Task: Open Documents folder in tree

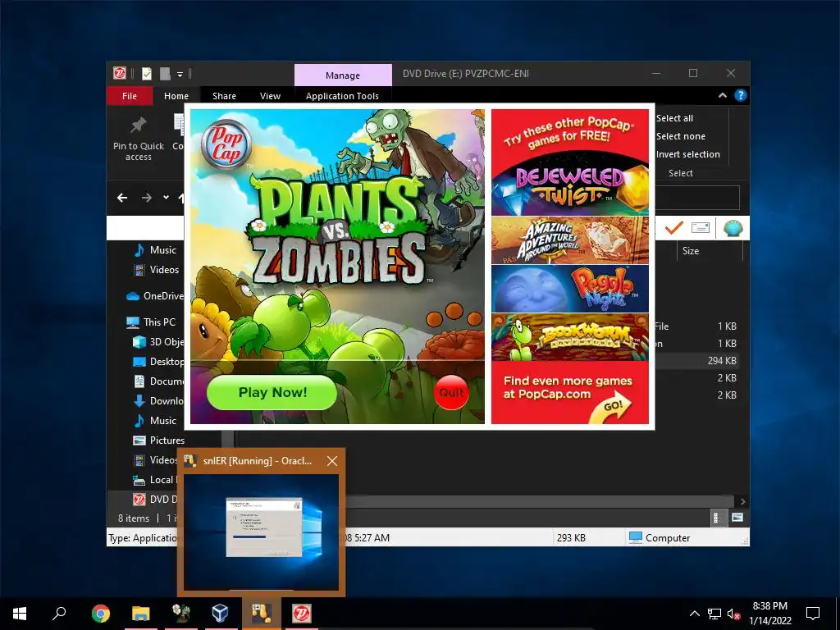Action: click(x=158, y=381)
